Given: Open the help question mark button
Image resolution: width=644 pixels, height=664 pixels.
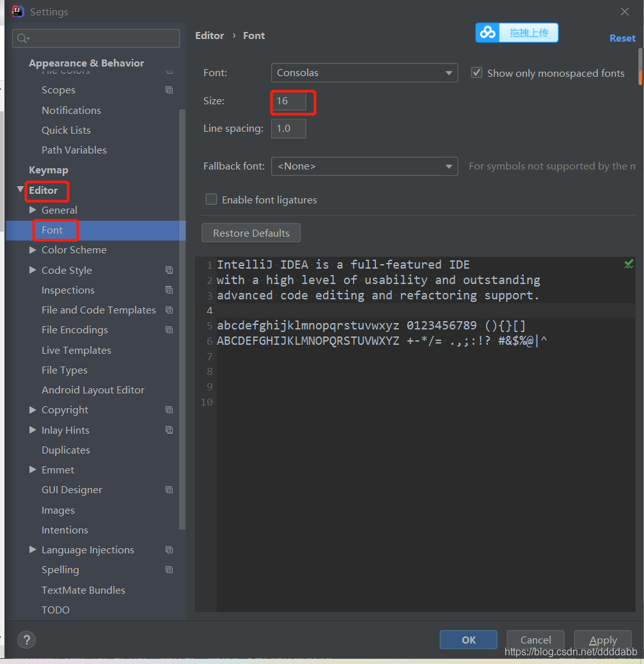Looking at the screenshot, I should pos(27,640).
